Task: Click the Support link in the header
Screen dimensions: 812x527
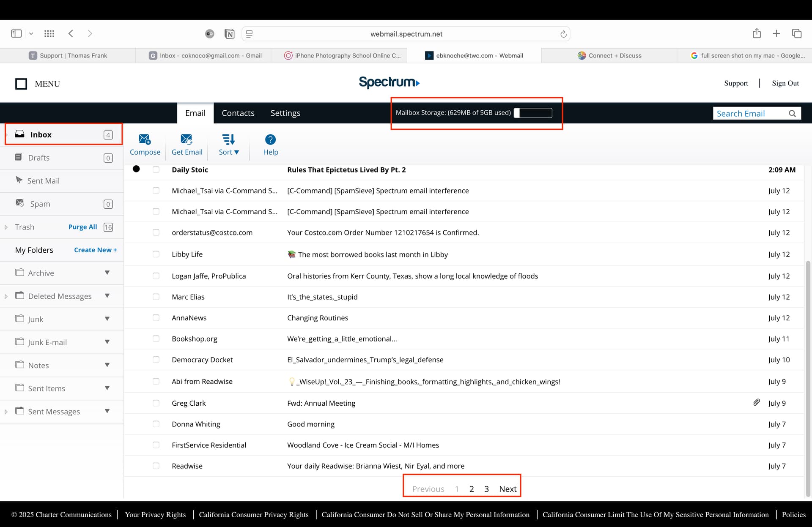Action: 736,83
